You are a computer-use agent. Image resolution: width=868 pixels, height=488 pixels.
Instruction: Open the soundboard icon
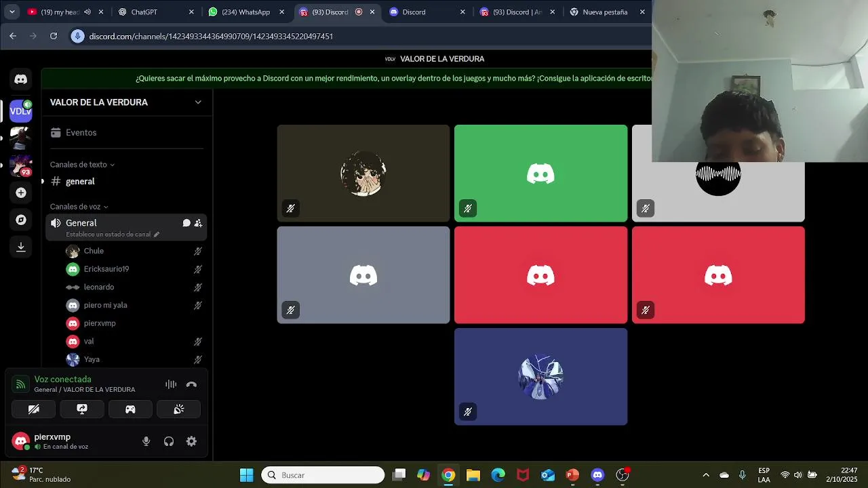(x=179, y=409)
